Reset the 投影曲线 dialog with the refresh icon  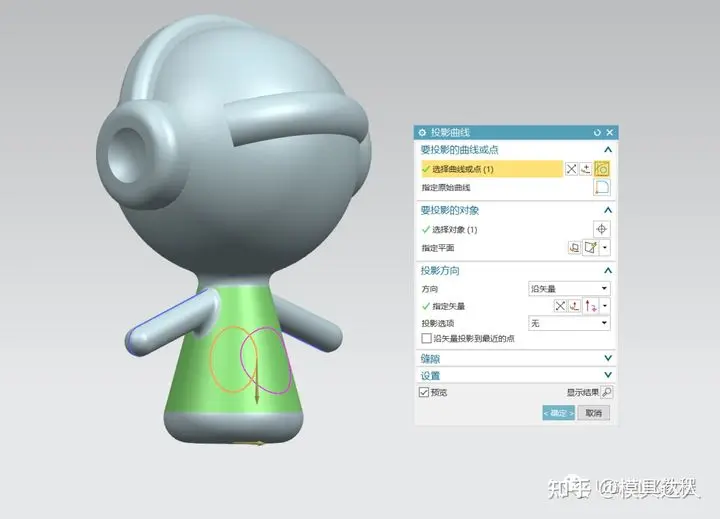point(597,133)
